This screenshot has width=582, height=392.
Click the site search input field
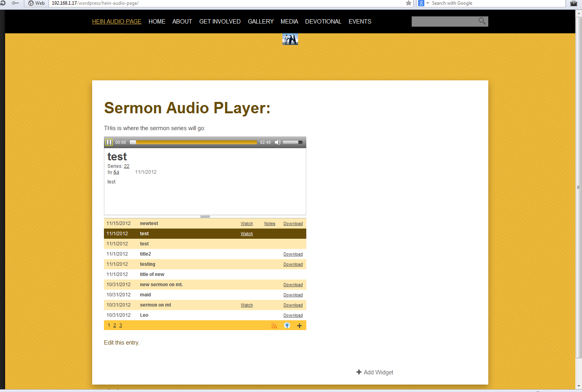444,22
